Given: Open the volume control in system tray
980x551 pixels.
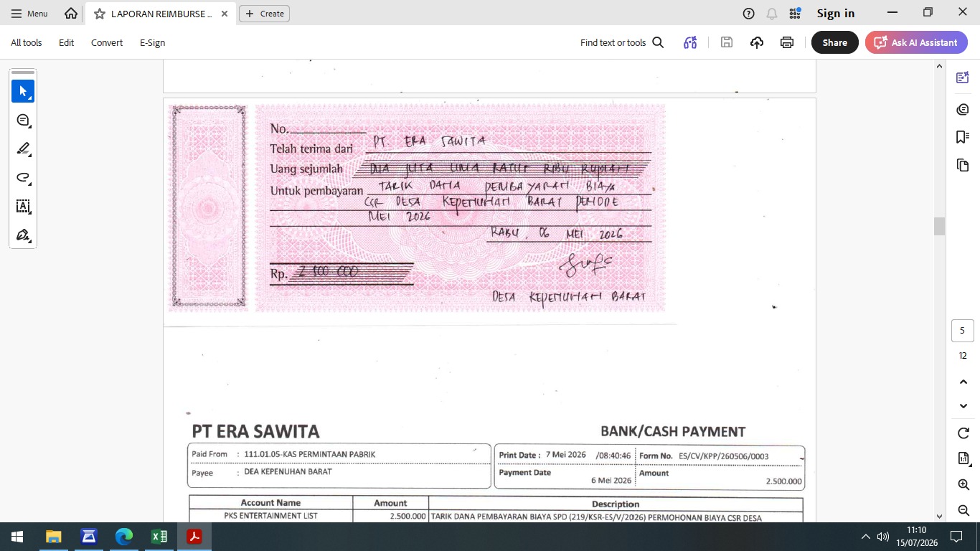Looking at the screenshot, I should pyautogui.click(x=883, y=537).
